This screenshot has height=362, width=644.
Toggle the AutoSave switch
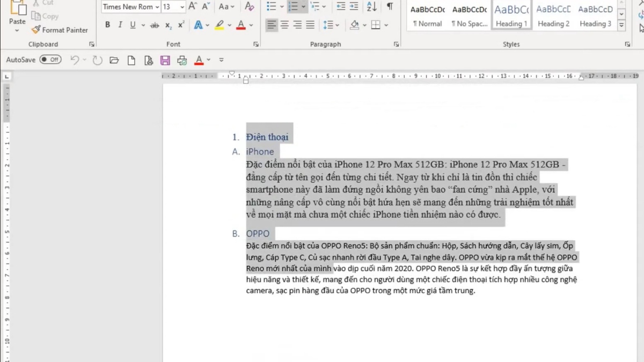[50, 60]
